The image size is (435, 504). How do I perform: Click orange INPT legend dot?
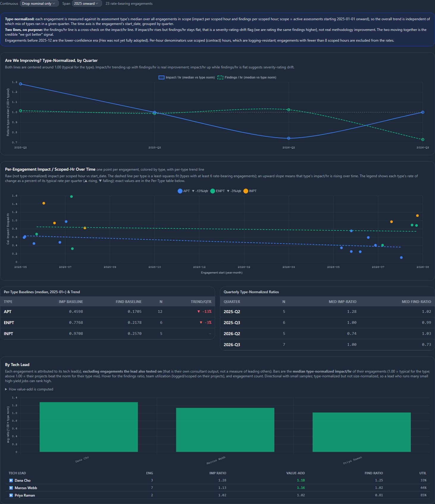click(x=246, y=191)
